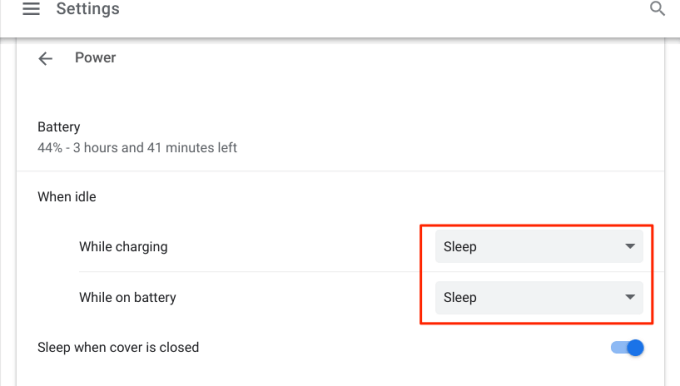680x386 pixels.
Task: Click the Settings page title
Action: point(88,9)
